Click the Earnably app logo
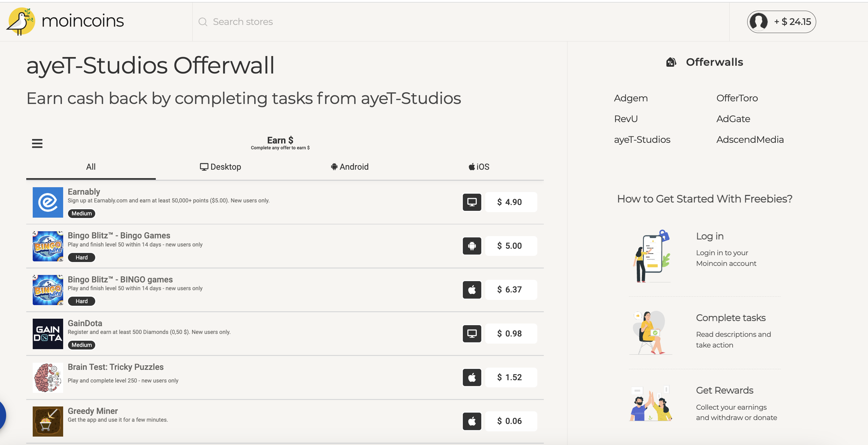 coord(48,202)
